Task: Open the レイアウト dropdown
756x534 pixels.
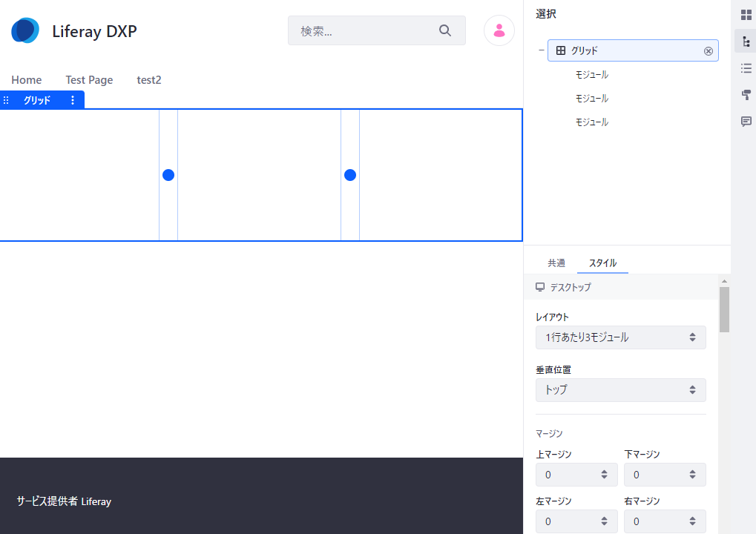Action: 620,337
